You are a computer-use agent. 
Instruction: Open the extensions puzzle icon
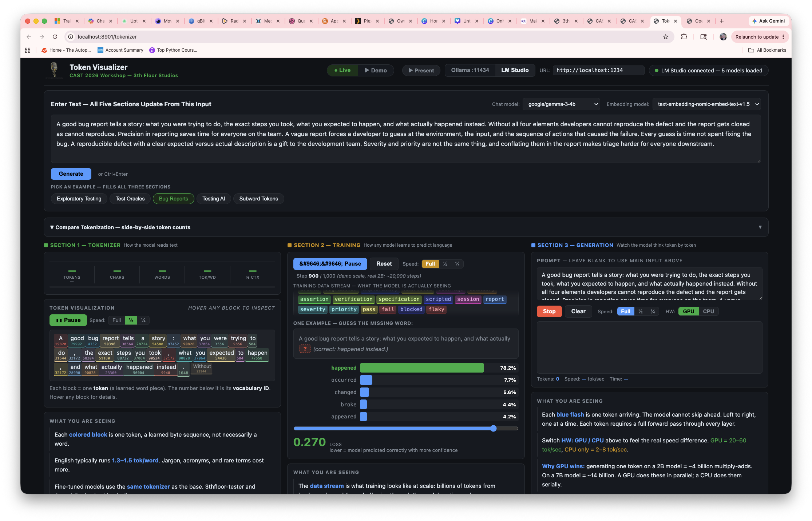tap(684, 37)
